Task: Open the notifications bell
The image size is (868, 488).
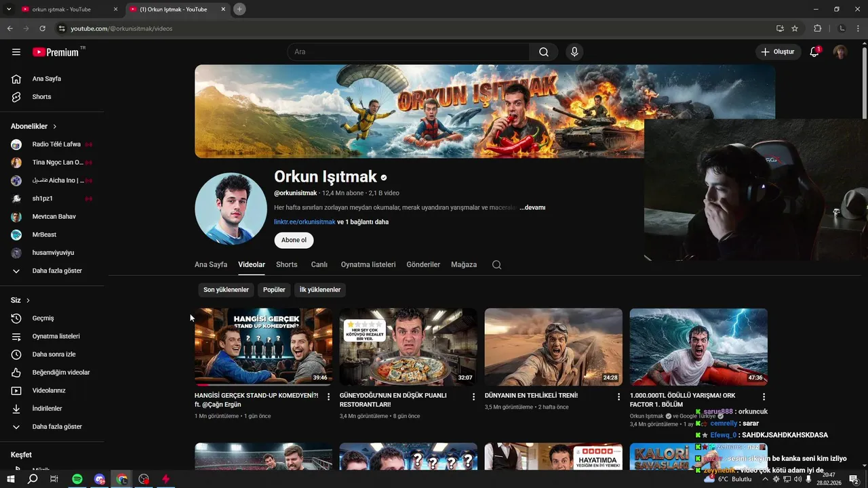Action: point(815,52)
